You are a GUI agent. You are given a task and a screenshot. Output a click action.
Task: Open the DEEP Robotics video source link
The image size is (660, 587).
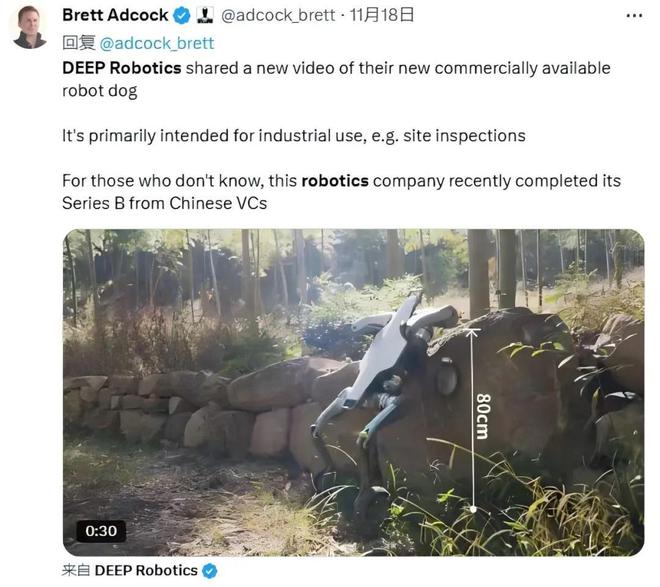point(146,571)
